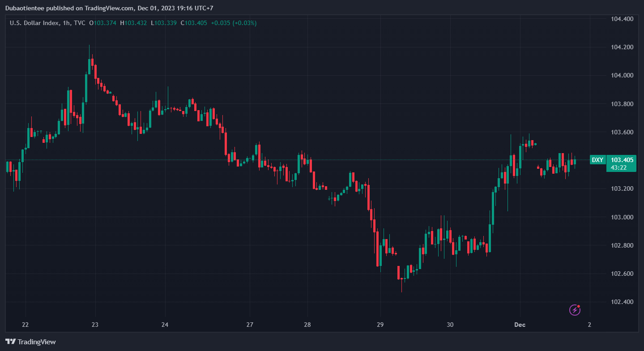Click date label 29 on time axis
Viewport: 644px width, 351px height.
(x=380, y=325)
